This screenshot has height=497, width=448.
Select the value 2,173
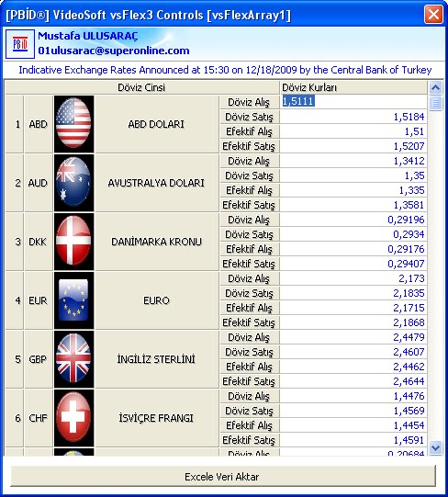(353, 278)
